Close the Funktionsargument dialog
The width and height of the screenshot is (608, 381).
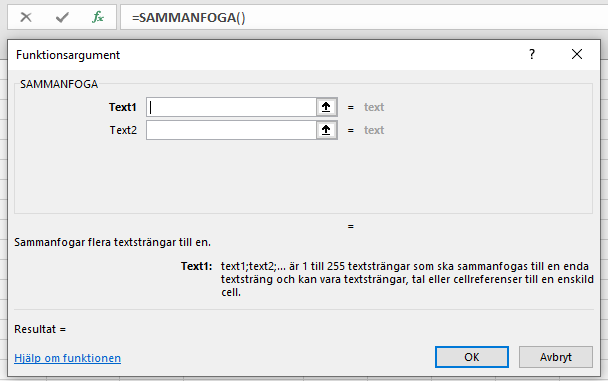tap(577, 54)
